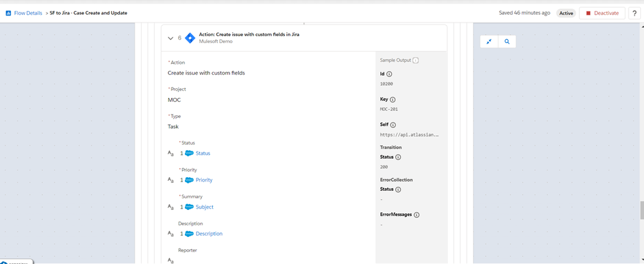Click the info icon beside Transition Status
The width and height of the screenshot is (644, 264).
pyautogui.click(x=398, y=157)
